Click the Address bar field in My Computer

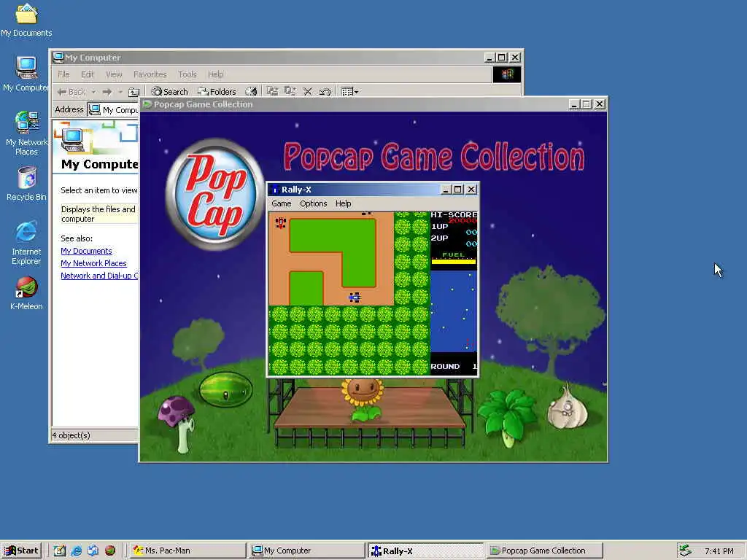[x=113, y=110]
